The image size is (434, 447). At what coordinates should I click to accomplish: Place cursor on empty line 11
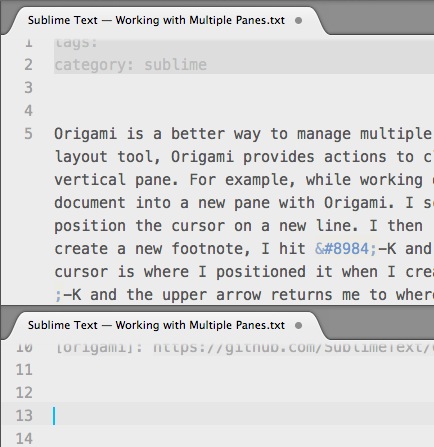click(244, 370)
